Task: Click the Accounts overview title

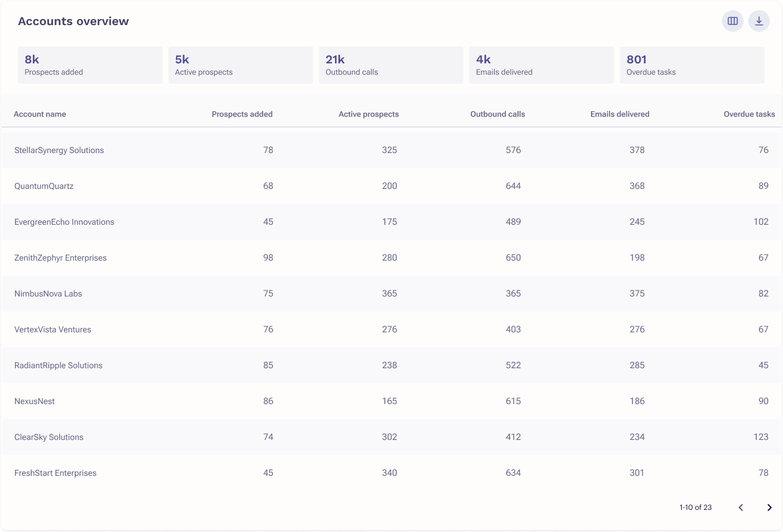Action: coord(74,21)
